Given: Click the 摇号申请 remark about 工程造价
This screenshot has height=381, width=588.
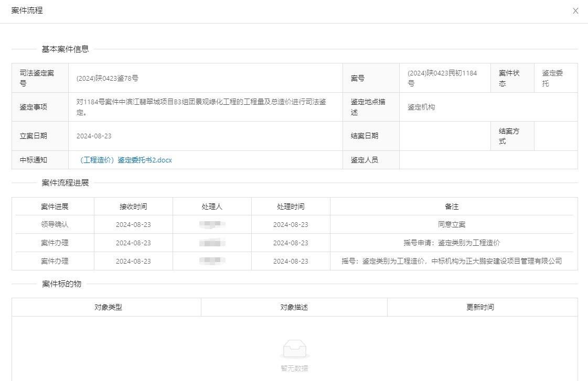Looking at the screenshot, I should pos(452,243).
